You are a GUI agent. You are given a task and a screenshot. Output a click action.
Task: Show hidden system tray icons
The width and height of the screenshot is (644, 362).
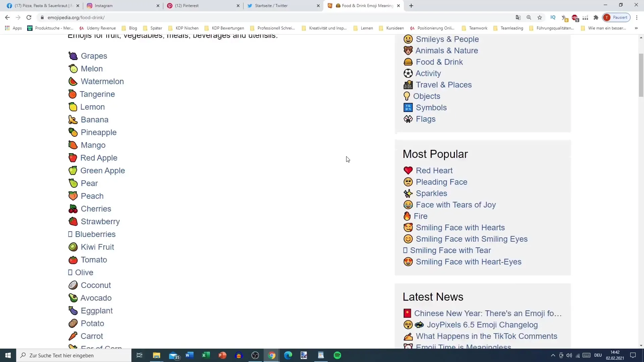pyautogui.click(x=553, y=355)
